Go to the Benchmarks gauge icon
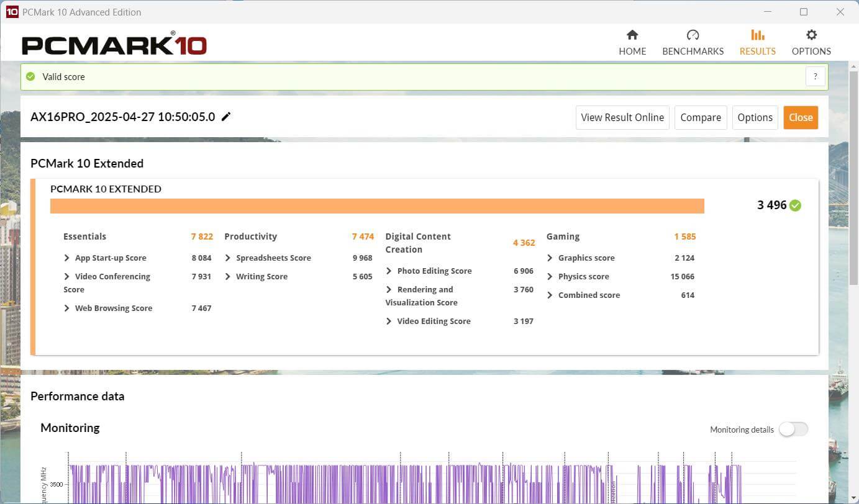The height and width of the screenshot is (504, 859). (693, 35)
